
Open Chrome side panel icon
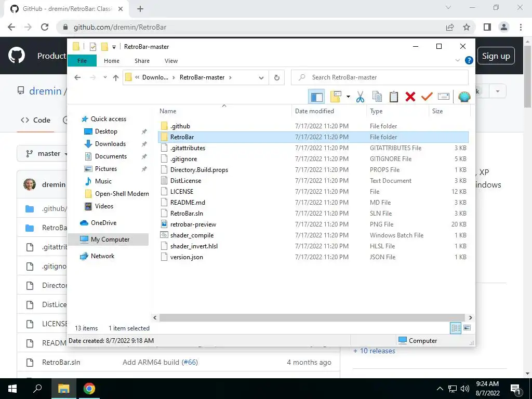pyautogui.click(x=487, y=27)
